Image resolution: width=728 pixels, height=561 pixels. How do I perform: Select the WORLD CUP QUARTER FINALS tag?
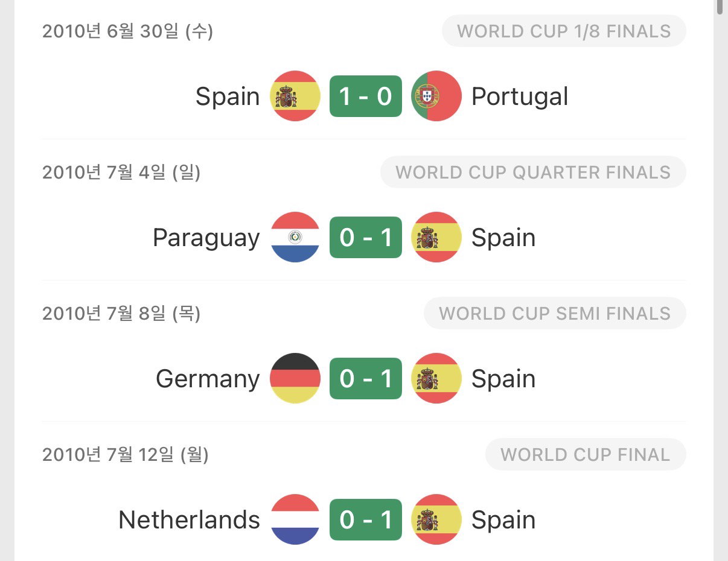pyautogui.click(x=533, y=173)
